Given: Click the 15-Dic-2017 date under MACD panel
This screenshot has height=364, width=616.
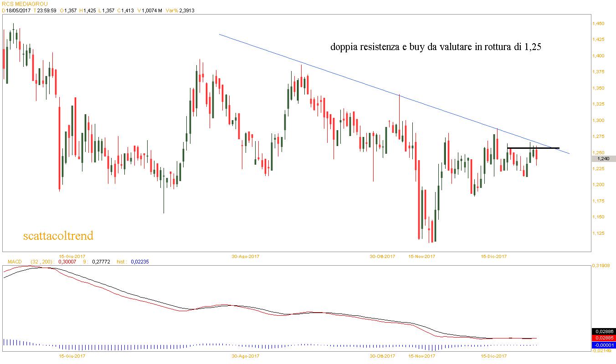Looking at the screenshot, I should coord(494,355).
